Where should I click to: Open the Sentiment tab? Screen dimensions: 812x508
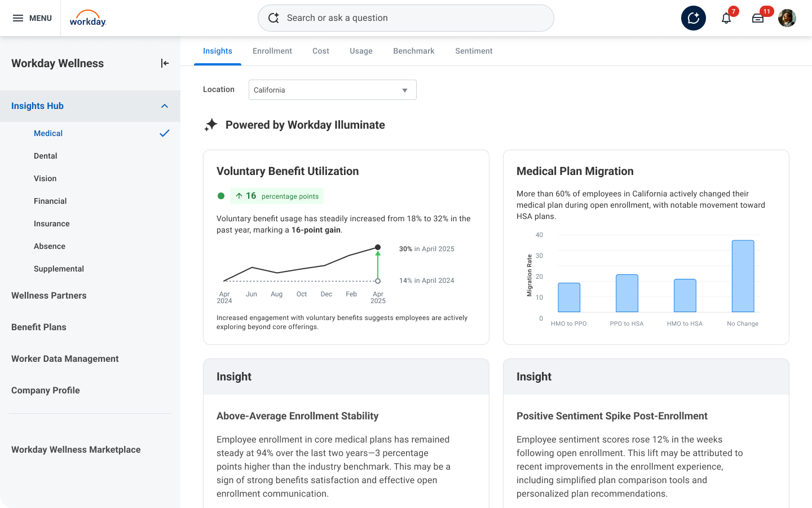[x=474, y=51]
